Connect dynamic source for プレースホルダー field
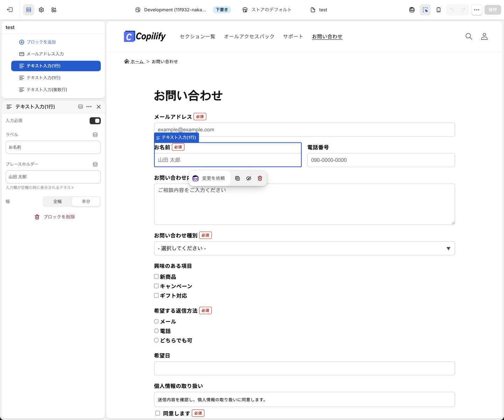This screenshot has width=504, height=420. click(95, 164)
